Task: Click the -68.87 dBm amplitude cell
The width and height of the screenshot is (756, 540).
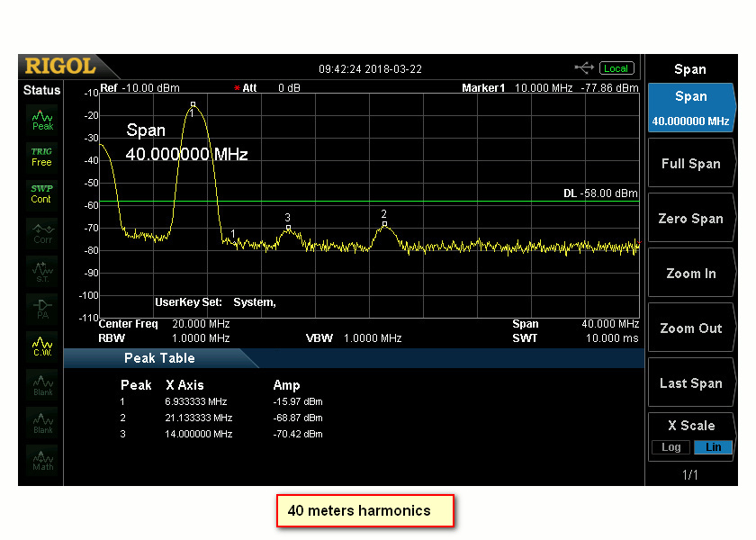Action: [298, 418]
